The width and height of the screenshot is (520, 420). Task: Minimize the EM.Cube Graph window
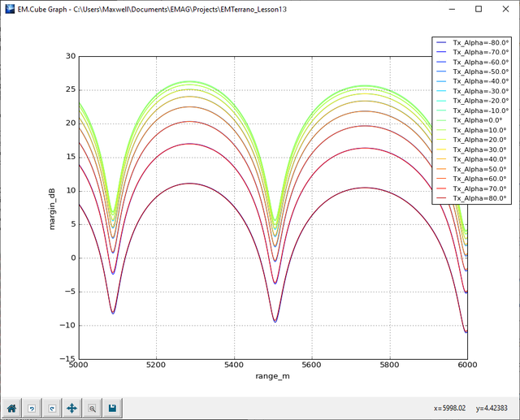point(453,8)
